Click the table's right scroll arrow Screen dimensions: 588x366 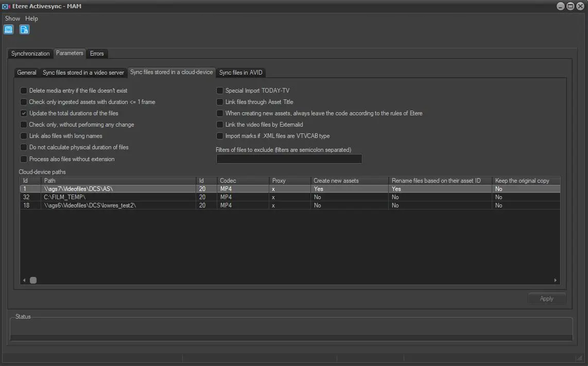click(x=556, y=280)
